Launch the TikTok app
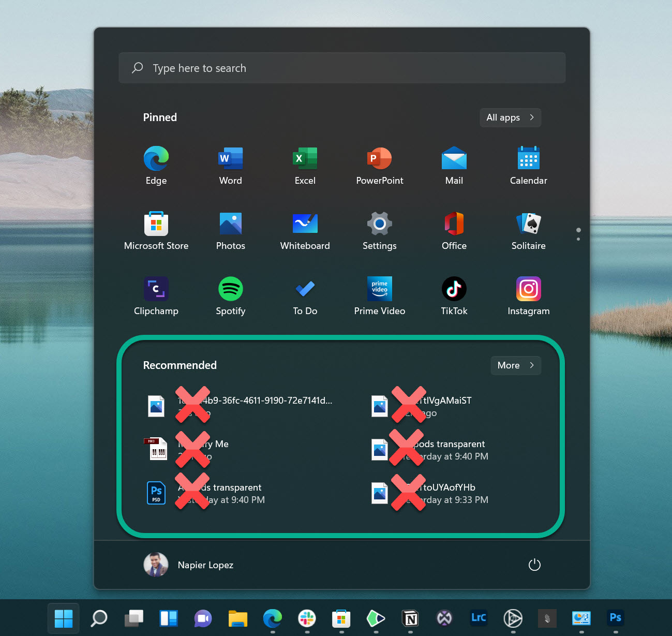672x636 pixels. click(x=454, y=296)
